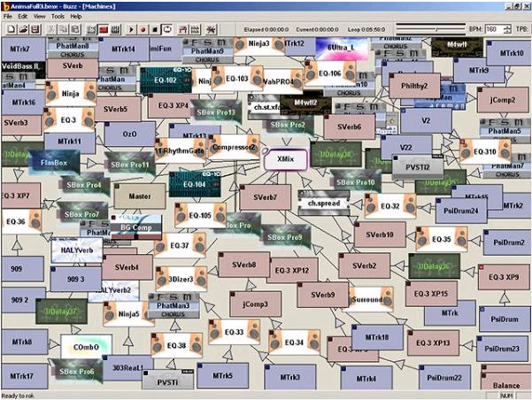532x400 pixels.
Task: Open the Help menu
Action: pos(76,16)
